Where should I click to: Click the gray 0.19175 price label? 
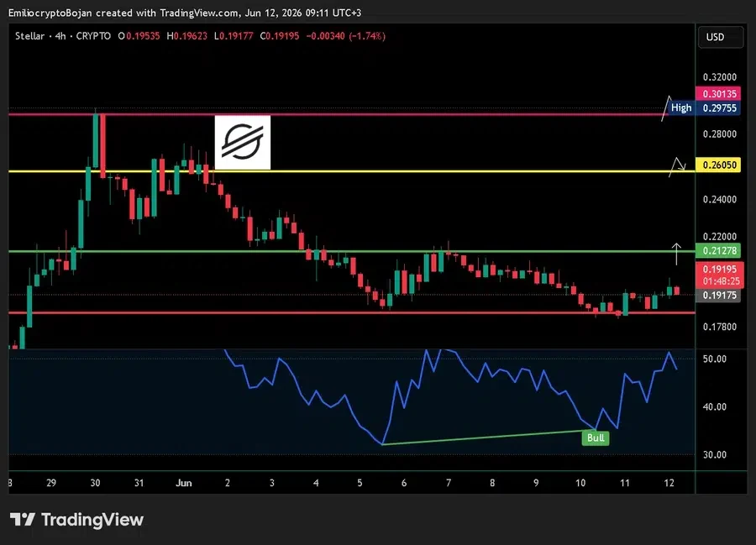point(718,296)
